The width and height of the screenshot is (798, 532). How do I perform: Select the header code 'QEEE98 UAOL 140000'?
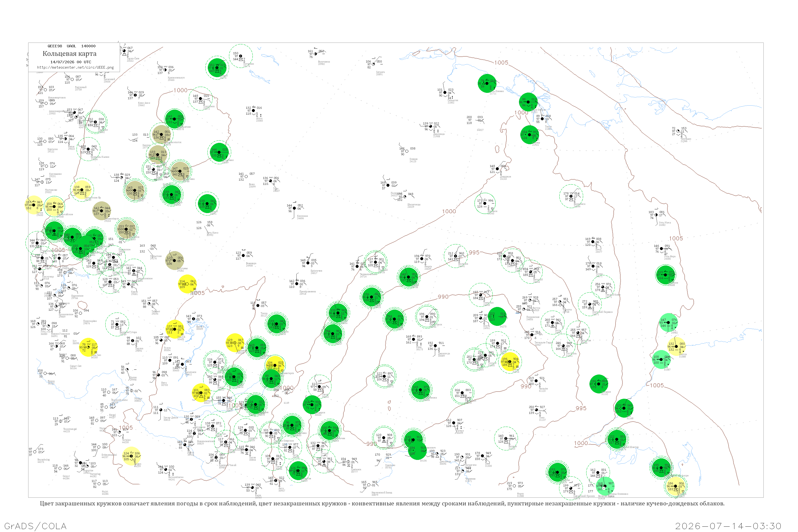(x=72, y=46)
